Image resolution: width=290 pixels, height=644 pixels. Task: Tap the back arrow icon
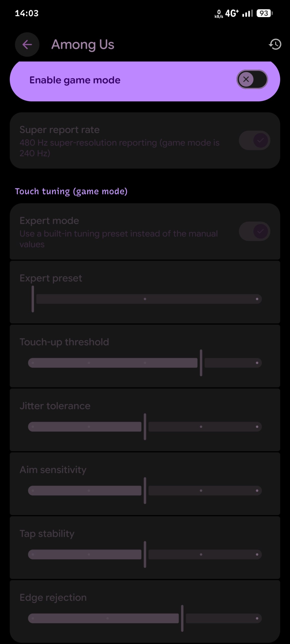click(x=27, y=45)
